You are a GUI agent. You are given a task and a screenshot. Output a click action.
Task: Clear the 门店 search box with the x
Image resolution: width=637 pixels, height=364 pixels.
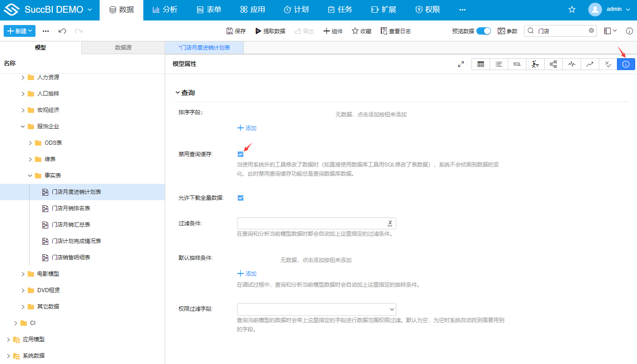coord(591,30)
